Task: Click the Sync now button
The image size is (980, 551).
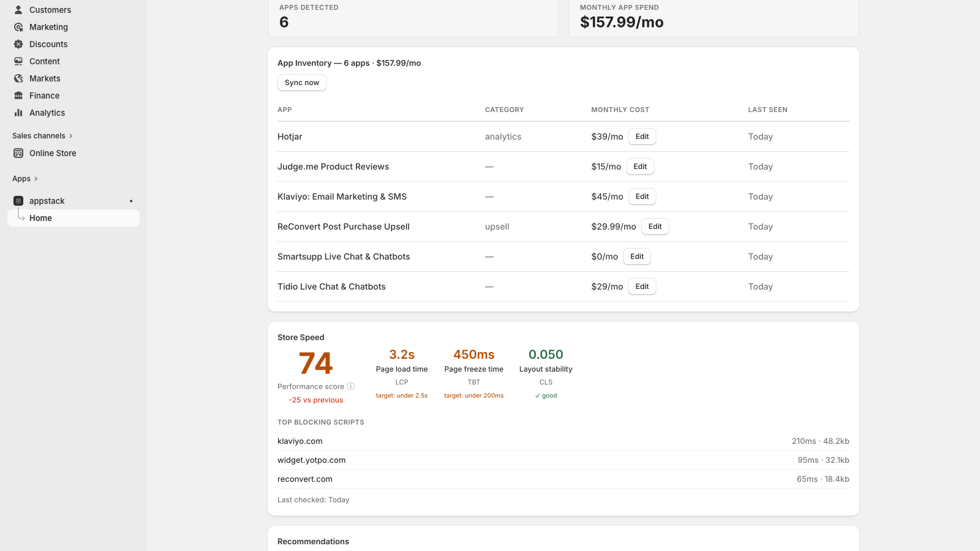Action: pyautogui.click(x=302, y=83)
